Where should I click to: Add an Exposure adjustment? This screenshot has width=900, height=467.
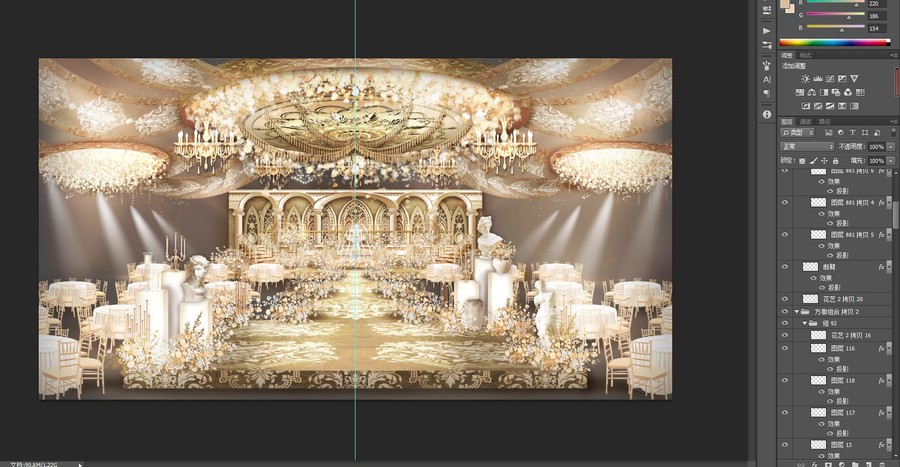842,79
